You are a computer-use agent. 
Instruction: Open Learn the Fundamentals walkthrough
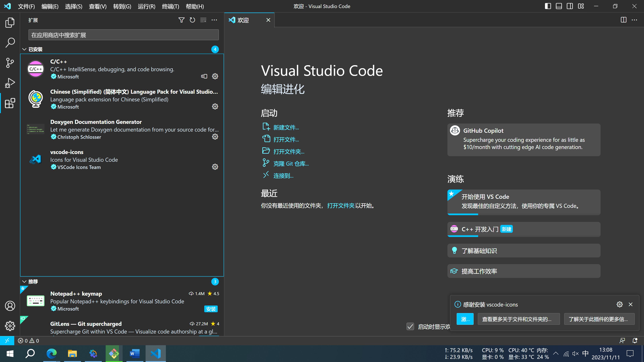(x=524, y=251)
